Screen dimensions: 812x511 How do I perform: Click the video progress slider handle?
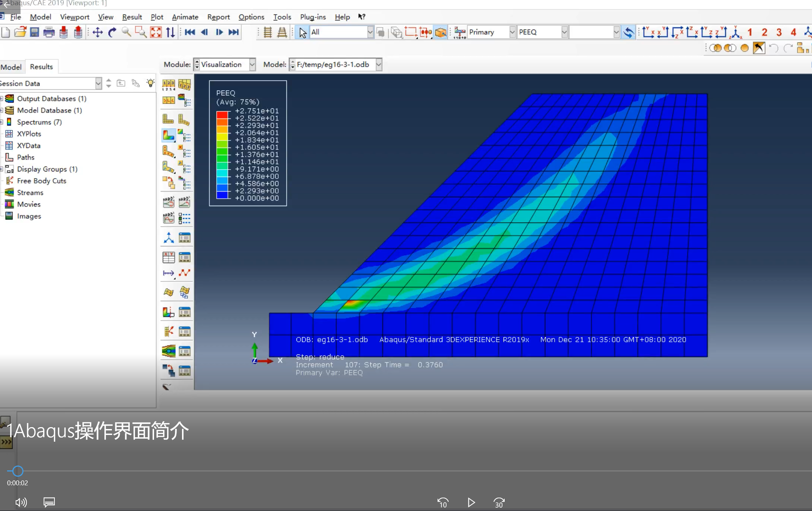[16, 471]
